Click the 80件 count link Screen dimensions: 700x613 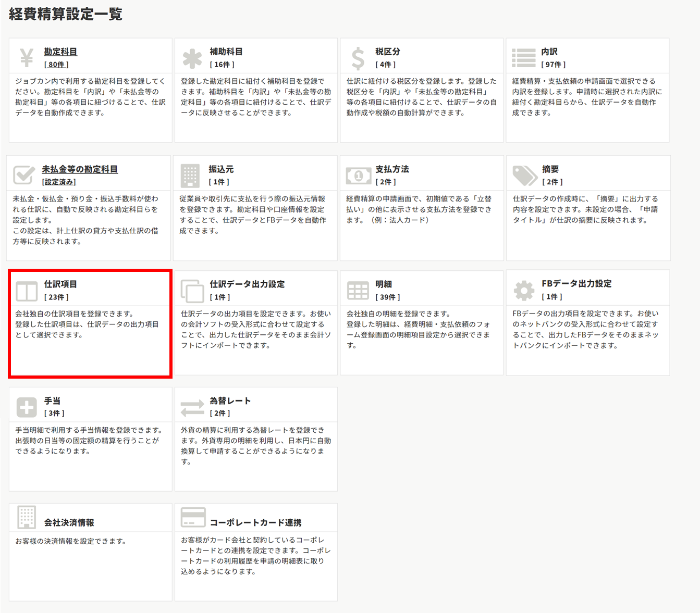tap(56, 65)
